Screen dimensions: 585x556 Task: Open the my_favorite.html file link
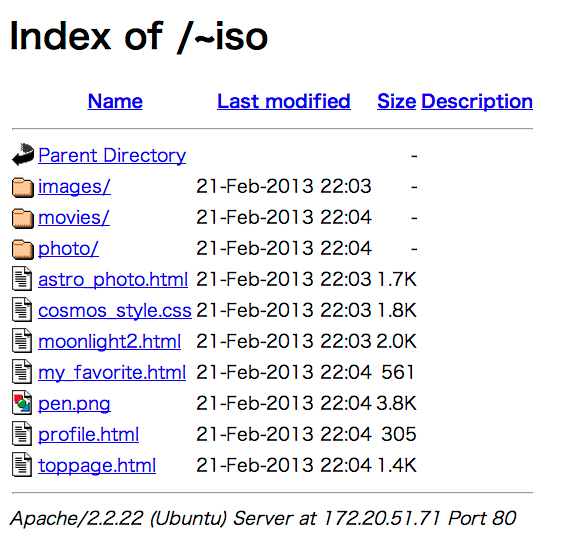(x=112, y=372)
